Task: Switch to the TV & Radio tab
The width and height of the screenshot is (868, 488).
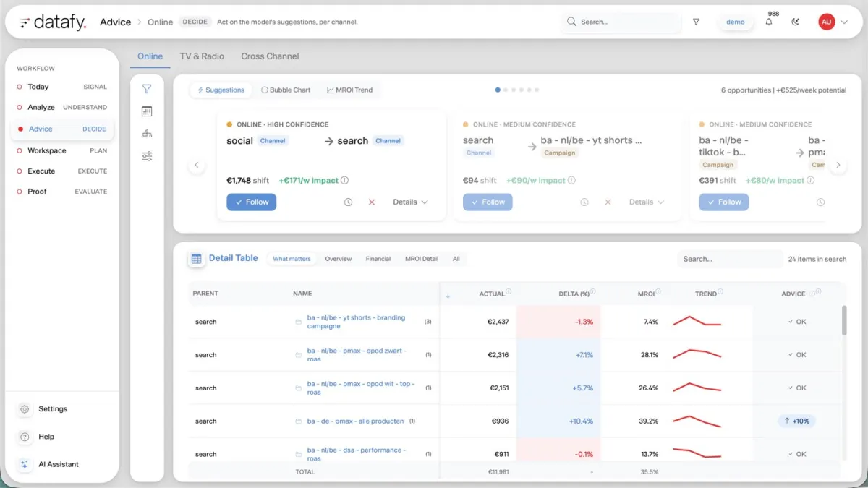Action: (x=202, y=56)
